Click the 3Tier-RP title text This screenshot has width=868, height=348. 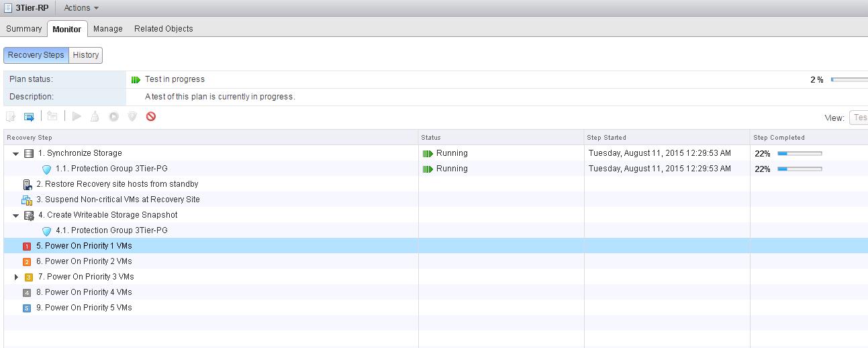32,8
